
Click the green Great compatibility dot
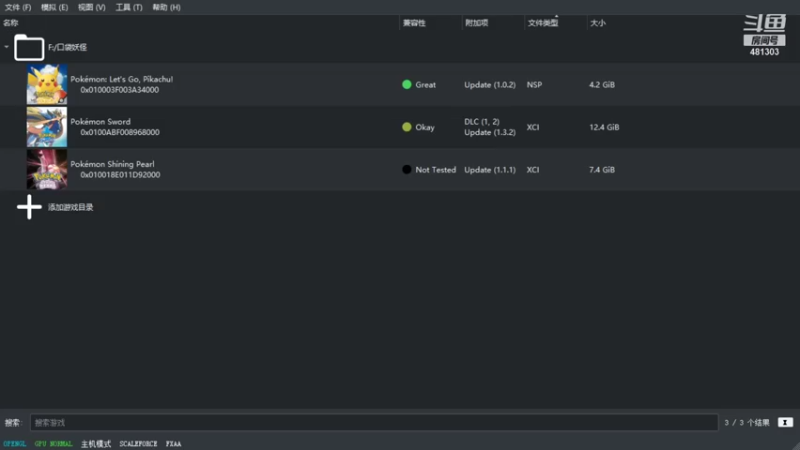click(x=407, y=85)
